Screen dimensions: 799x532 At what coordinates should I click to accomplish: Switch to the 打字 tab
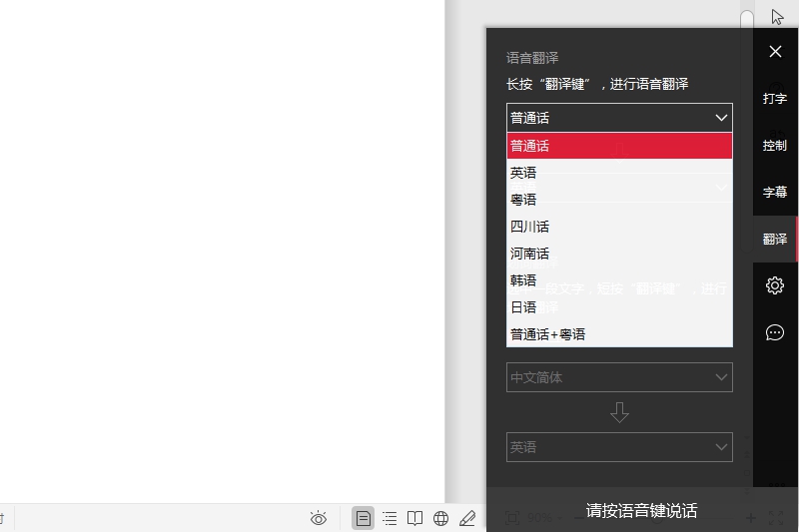coord(775,99)
